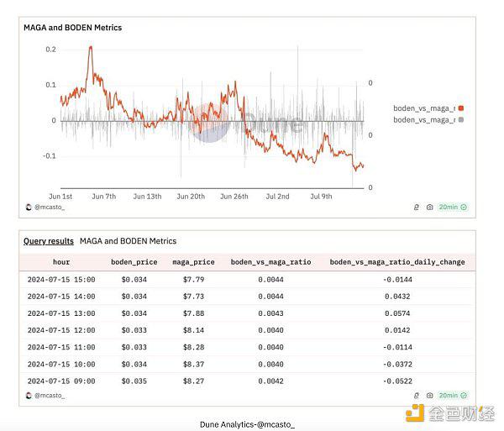The width and height of the screenshot is (504, 431).
Task: Click the MAGA and BODEN Metrics table title
Action: [128, 241]
